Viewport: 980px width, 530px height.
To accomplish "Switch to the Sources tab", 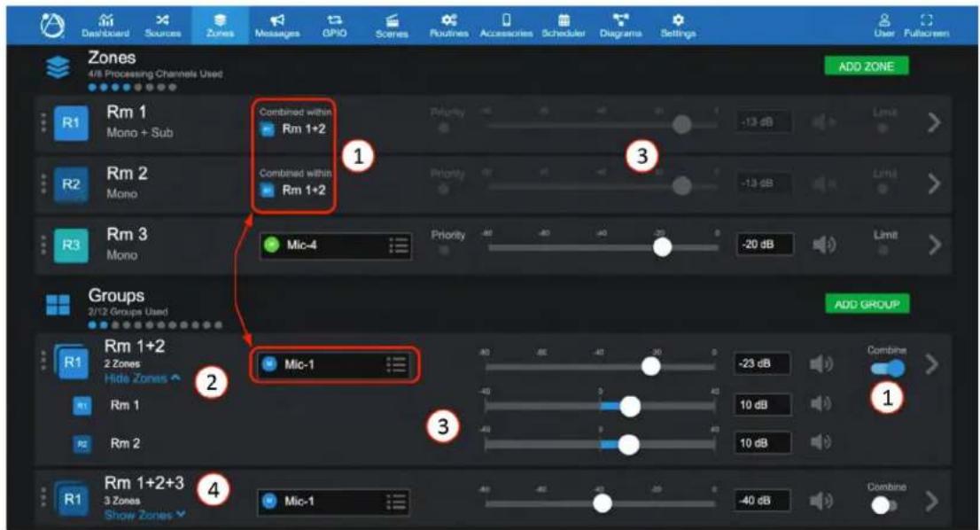I will 162,27.
